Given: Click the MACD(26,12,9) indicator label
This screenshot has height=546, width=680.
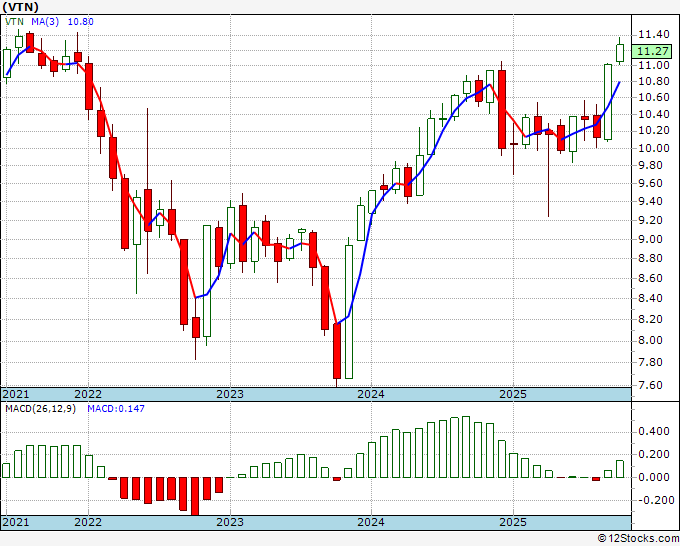Looking at the screenshot, I should [x=40, y=409].
